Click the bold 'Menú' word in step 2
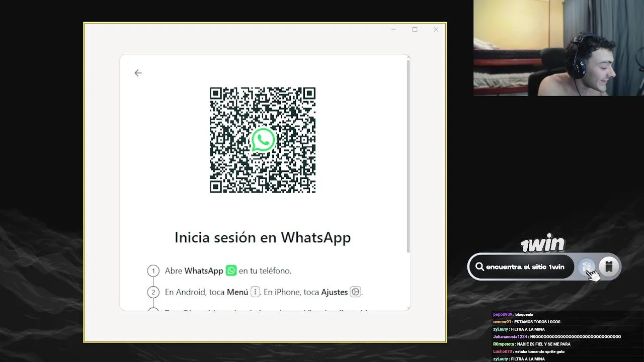This screenshot has height=362, width=644. pyautogui.click(x=237, y=292)
